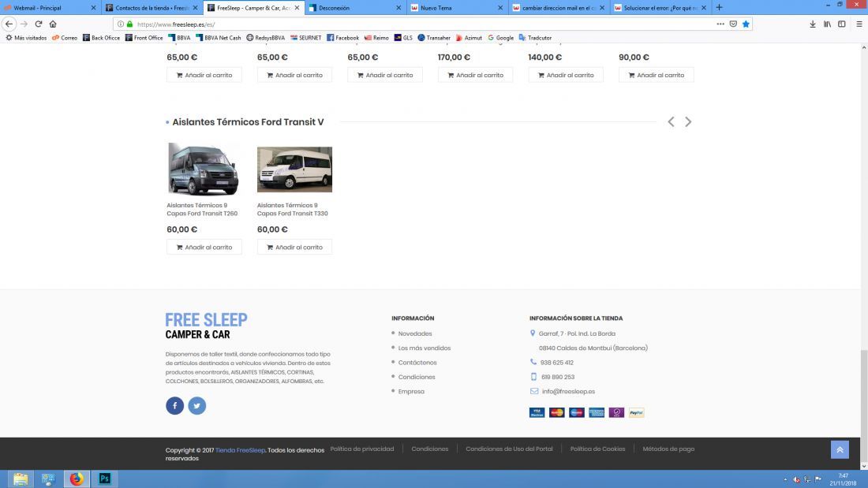Open page actions three-dot menu
The height and width of the screenshot is (488, 868).
tap(720, 24)
